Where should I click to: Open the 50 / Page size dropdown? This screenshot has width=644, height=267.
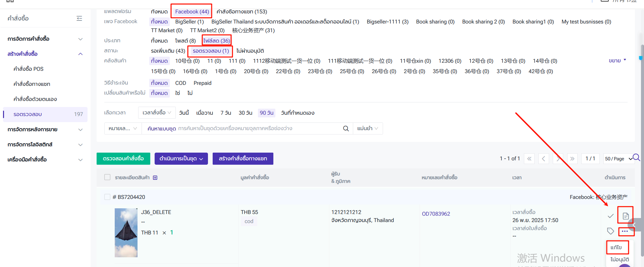click(618, 159)
